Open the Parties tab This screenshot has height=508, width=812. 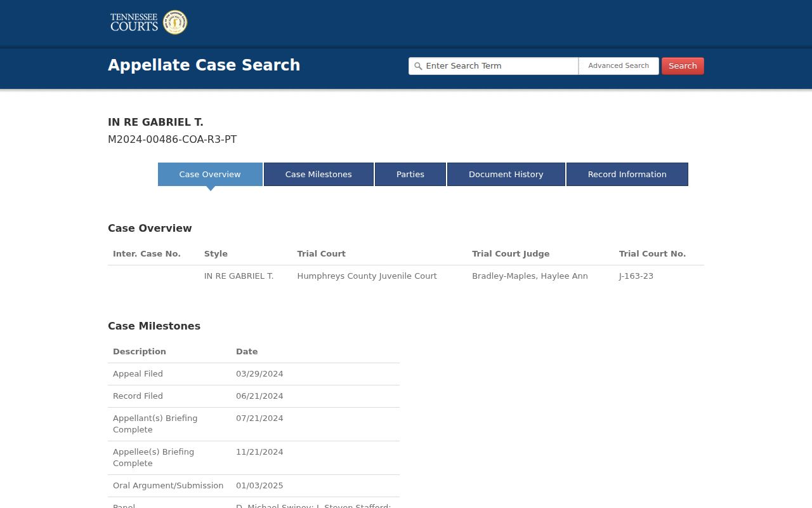[x=410, y=174]
